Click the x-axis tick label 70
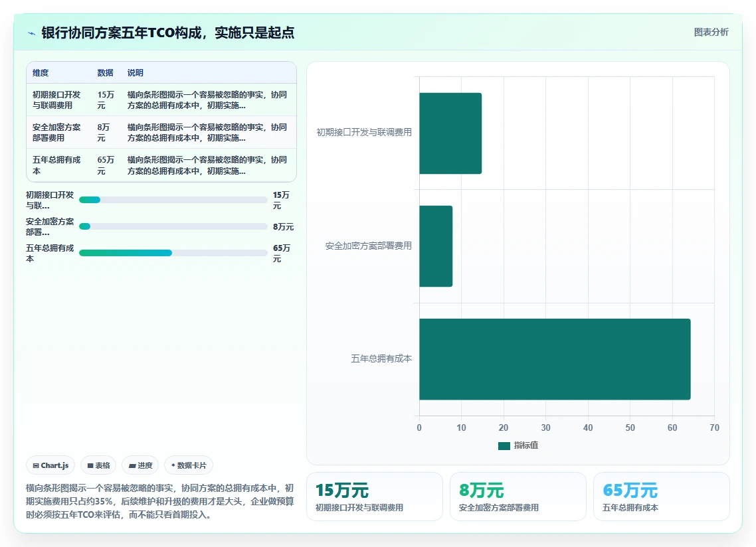Image resolution: width=756 pixels, height=547 pixels. click(715, 428)
